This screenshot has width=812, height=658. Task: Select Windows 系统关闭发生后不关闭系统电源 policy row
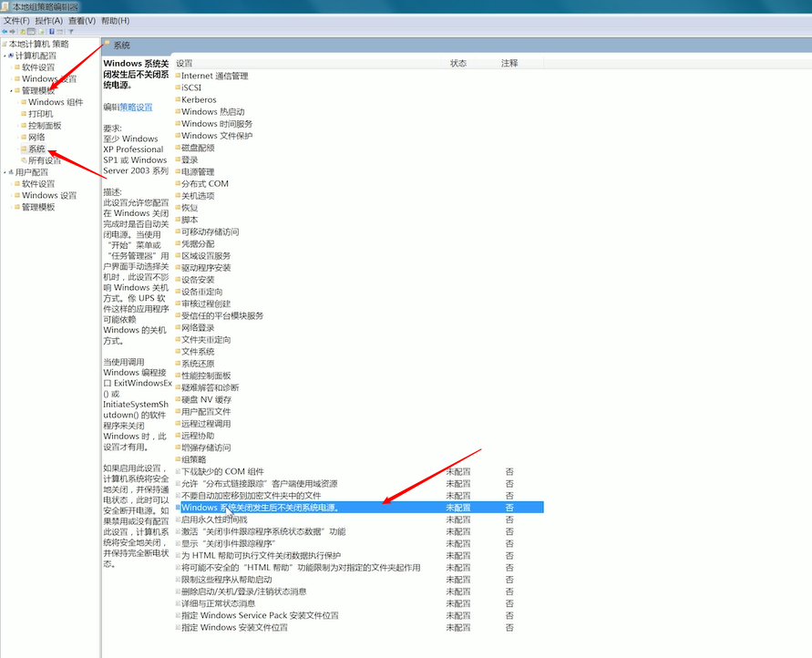coord(359,508)
